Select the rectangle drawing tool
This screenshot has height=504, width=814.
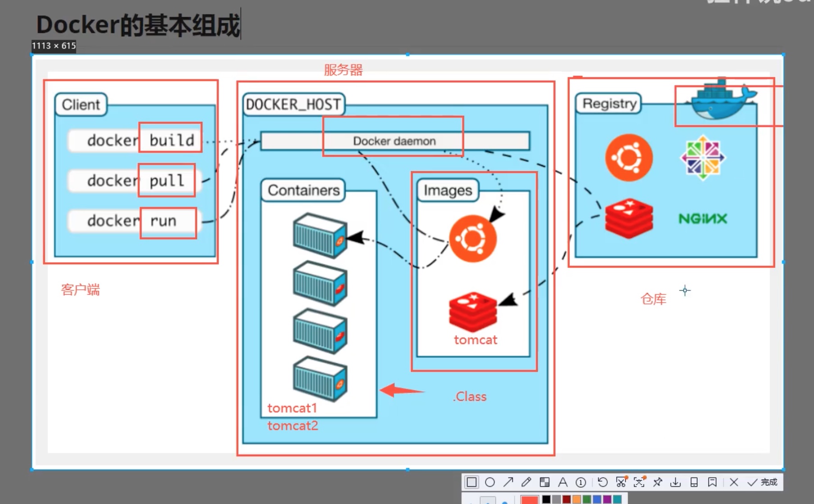[471, 482]
